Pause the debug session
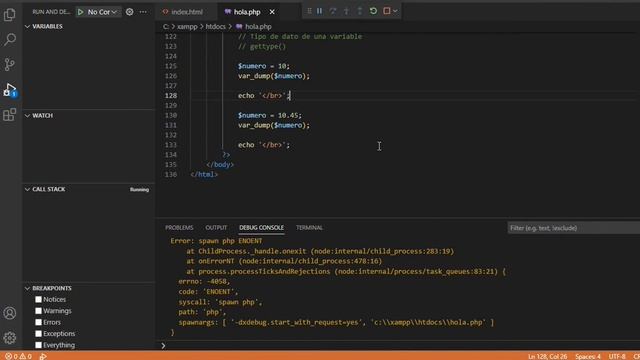This screenshot has height=360, width=640. (x=320, y=11)
